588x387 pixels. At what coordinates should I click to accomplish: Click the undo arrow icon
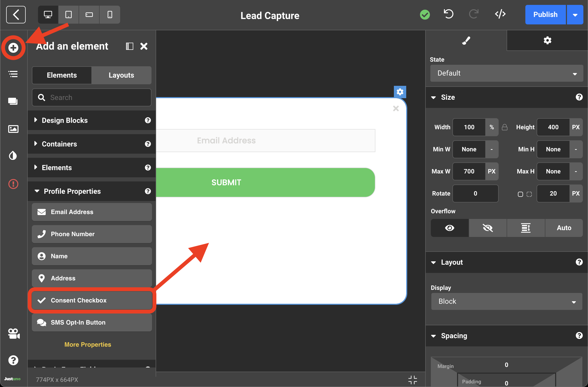coord(449,14)
